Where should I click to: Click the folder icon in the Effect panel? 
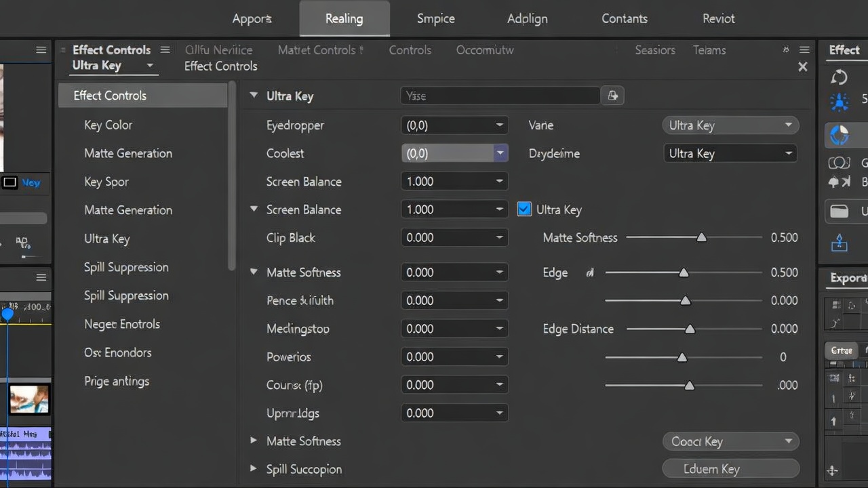(x=839, y=211)
